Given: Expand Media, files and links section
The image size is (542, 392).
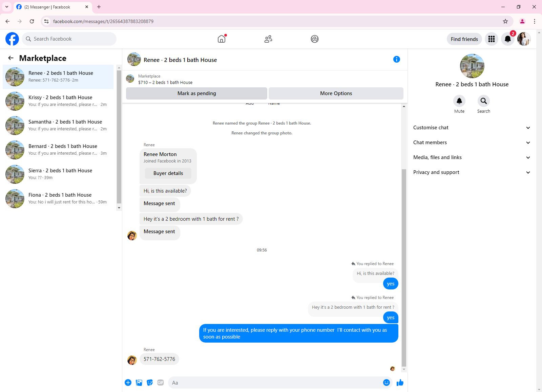Looking at the screenshot, I should 472,157.
